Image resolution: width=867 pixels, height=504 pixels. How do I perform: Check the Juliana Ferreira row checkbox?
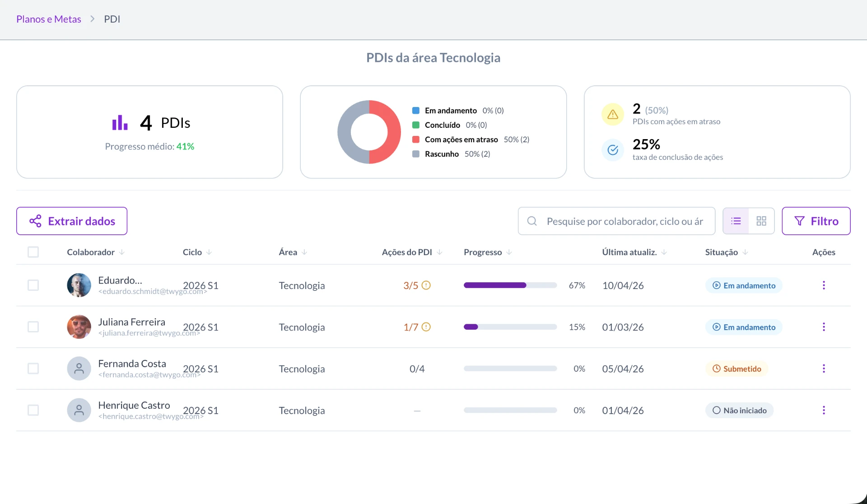click(x=33, y=327)
